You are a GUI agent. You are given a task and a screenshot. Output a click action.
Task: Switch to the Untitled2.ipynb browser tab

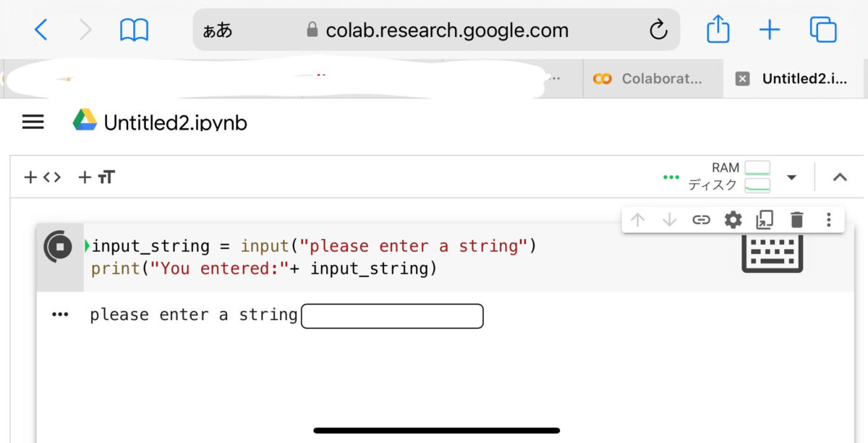pyautogui.click(x=803, y=78)
